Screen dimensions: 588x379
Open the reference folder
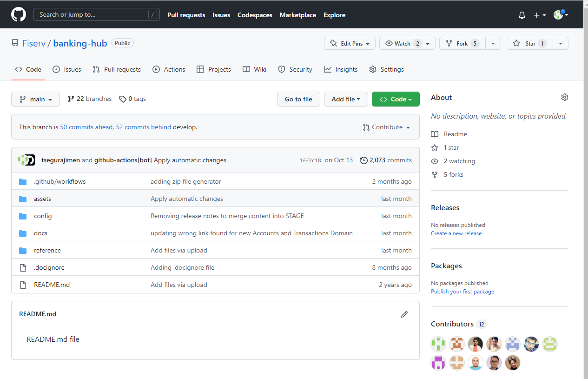coord(47,250)
